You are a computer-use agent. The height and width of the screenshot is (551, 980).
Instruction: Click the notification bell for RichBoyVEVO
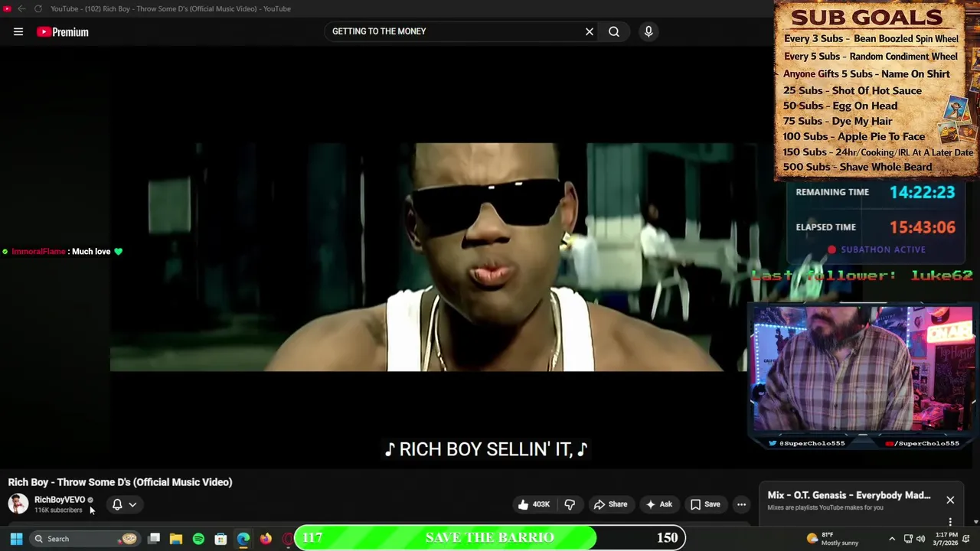(x=117, y=504)
